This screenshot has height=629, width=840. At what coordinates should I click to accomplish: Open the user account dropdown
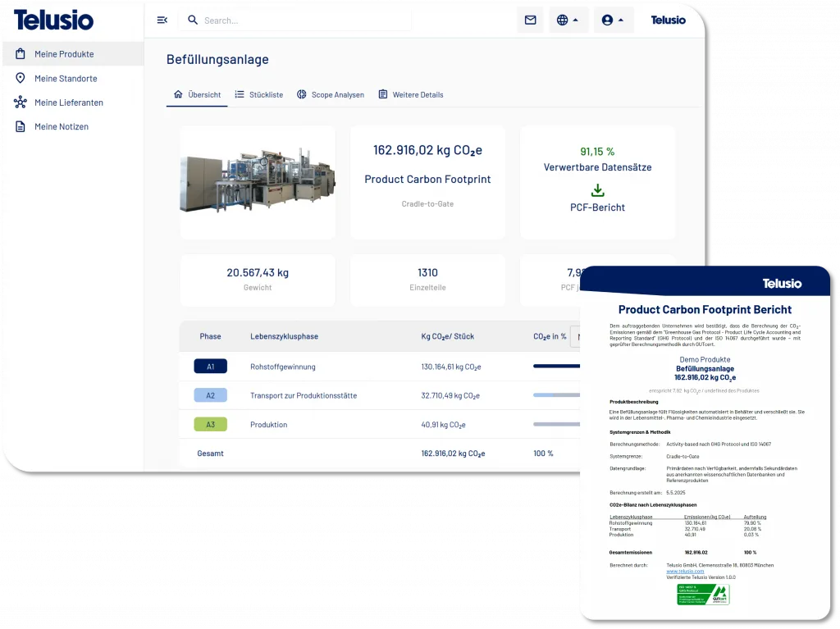614,20
